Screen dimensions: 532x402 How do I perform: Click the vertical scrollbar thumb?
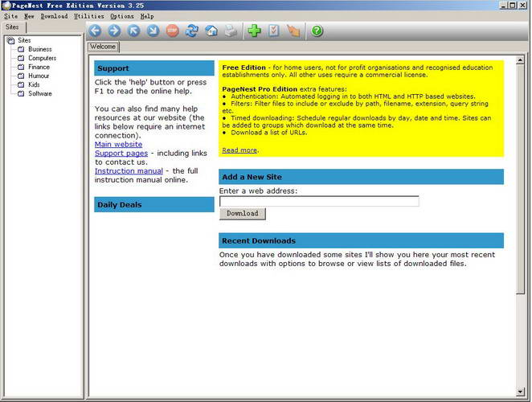[520, 179]
